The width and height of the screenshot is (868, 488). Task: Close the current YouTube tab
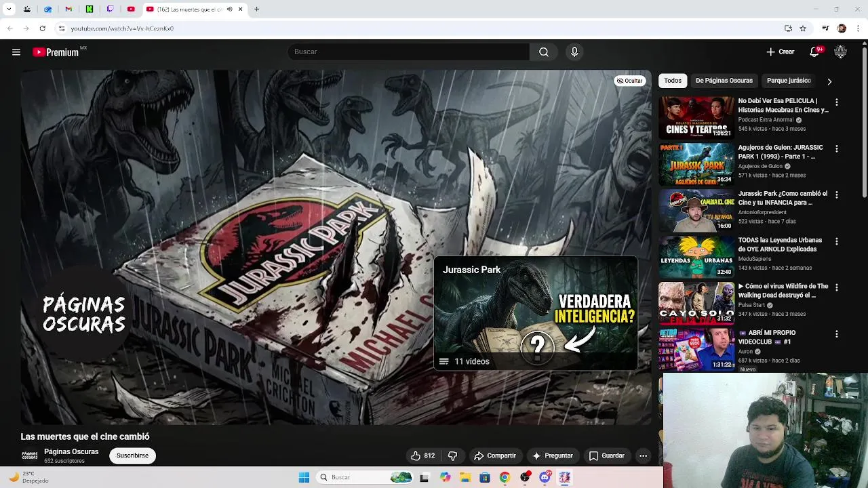240,9
